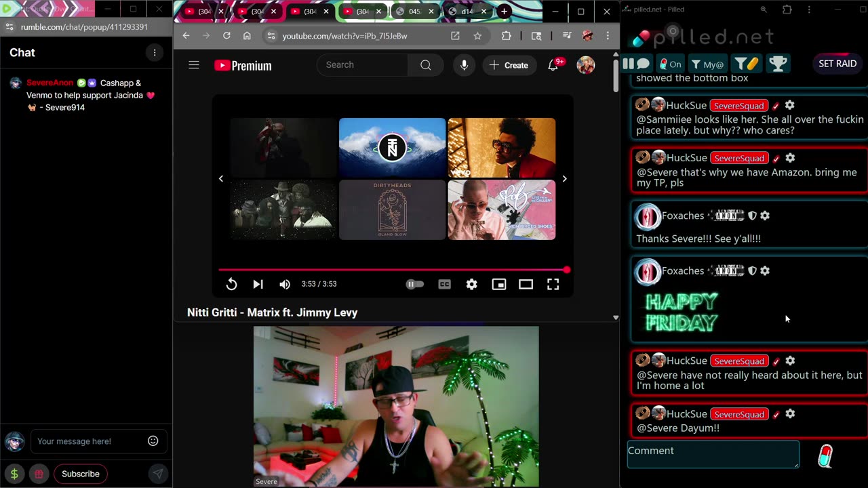Open gear on HuckSue's '@Severe Dayum!!' message
868x488 pixels.
coord(790,414)
